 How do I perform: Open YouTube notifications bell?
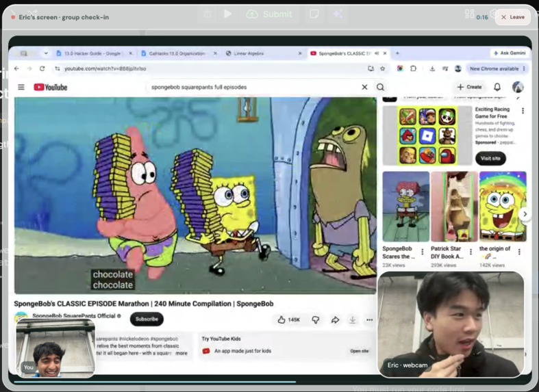(497, 87)
